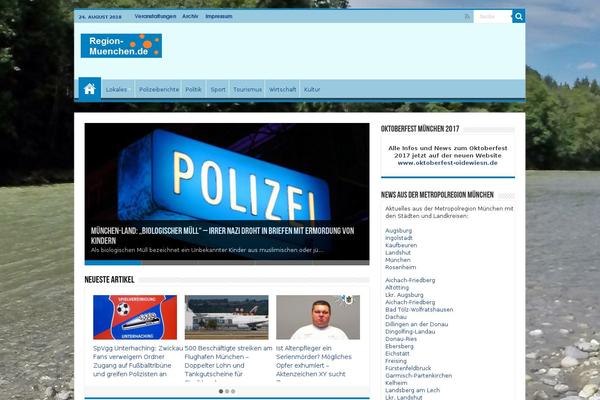Click the 24. August 2018 date text
The height and width of the screenshot is (400, 600).
coord(100,17)
